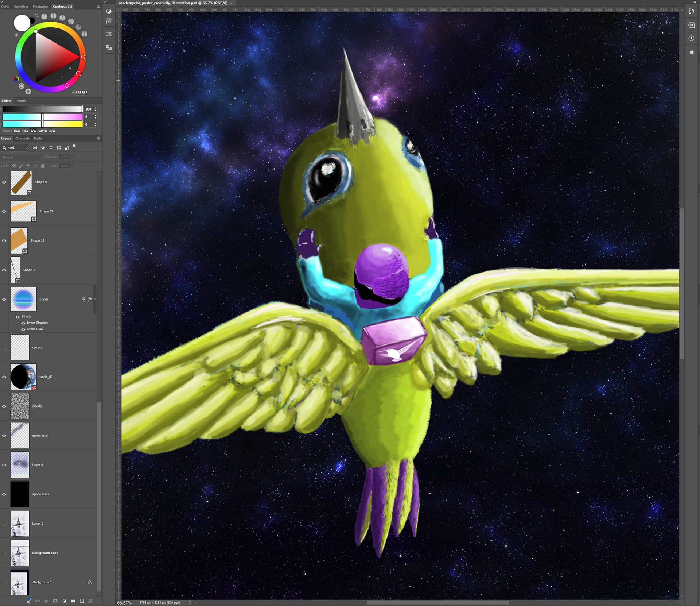Screen dimensions: 700x606
Task: Select CMYK color mode
Action: [x=43, y=131]
